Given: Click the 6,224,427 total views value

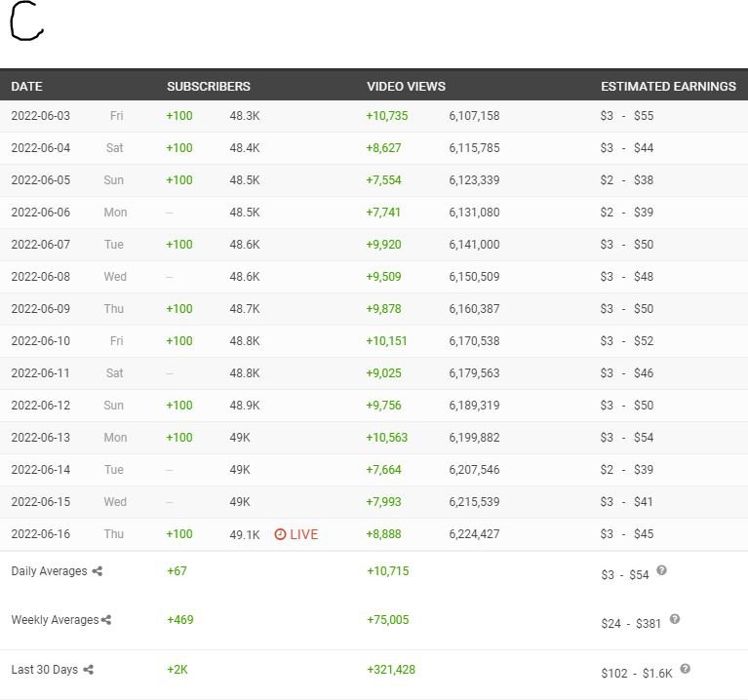Looking at the screenshot, I should click(474, 534).
